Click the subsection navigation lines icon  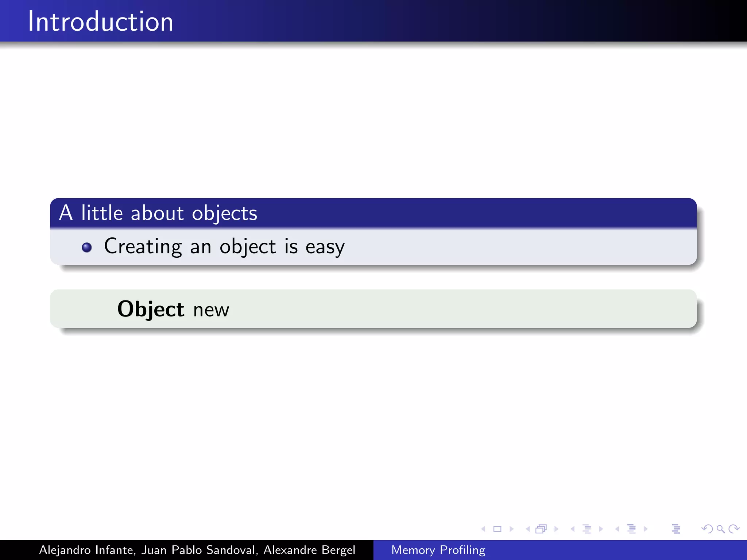point(587,529)
